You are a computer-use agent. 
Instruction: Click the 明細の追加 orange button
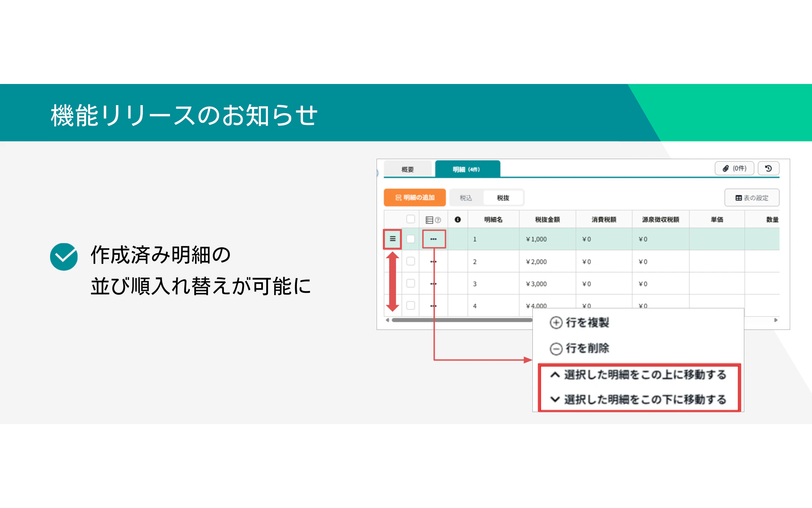(415, 198)
